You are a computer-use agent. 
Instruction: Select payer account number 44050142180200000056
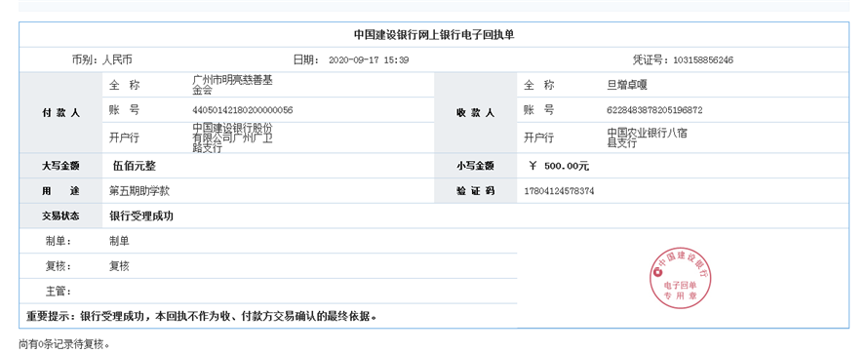[x=243, y=110]
